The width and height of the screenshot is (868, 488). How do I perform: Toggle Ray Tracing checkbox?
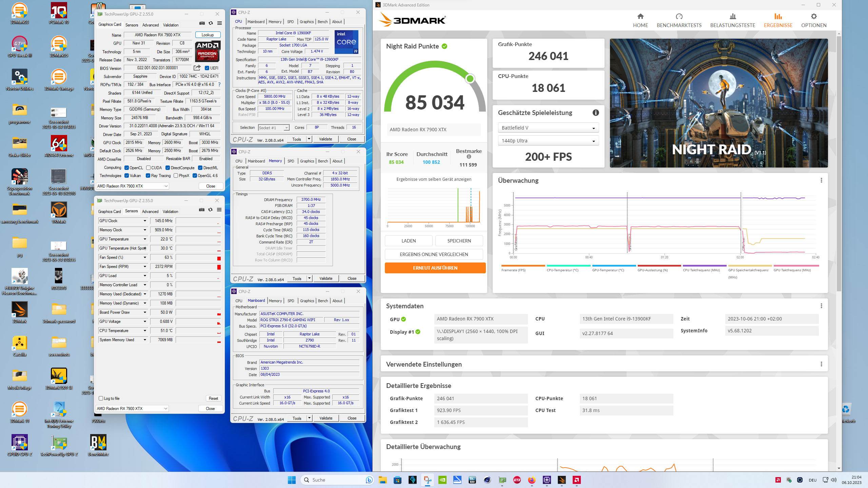148,176
